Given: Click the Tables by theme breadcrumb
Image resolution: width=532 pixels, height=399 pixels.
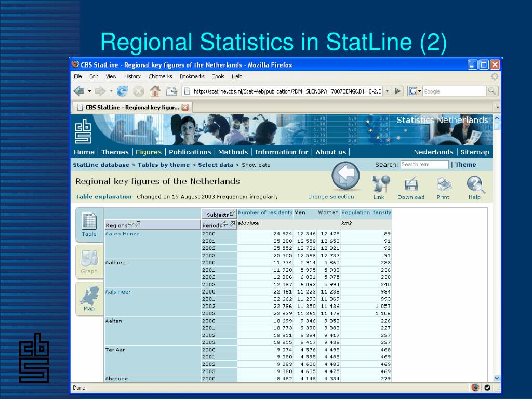Looking at the screenshot, I should tap(164, 165).
